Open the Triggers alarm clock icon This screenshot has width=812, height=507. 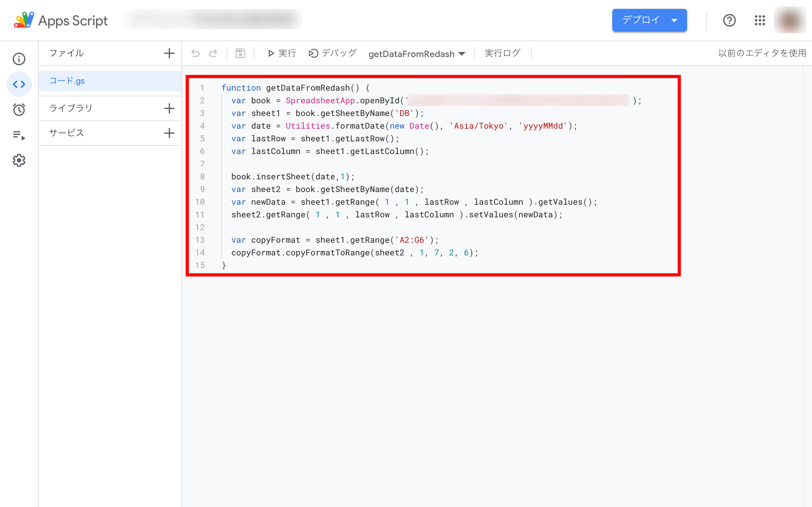coord(19,110)
